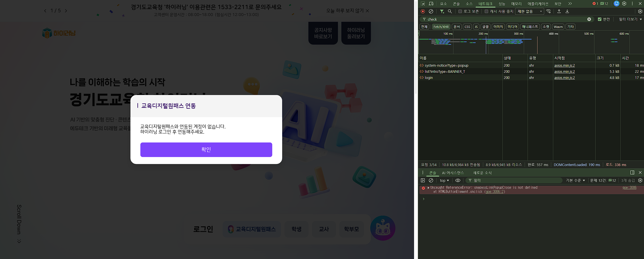Open axios.min.js:2 link for login request
Image resolution: width=644 pixels, height=259 pixels.
pos(564,78)
